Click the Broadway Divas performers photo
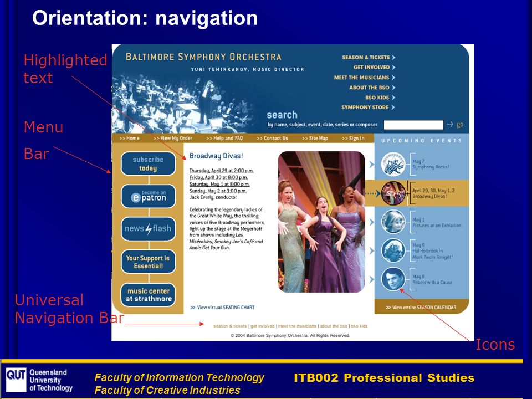Screen dimensions: 532x399 click(321, 222)
